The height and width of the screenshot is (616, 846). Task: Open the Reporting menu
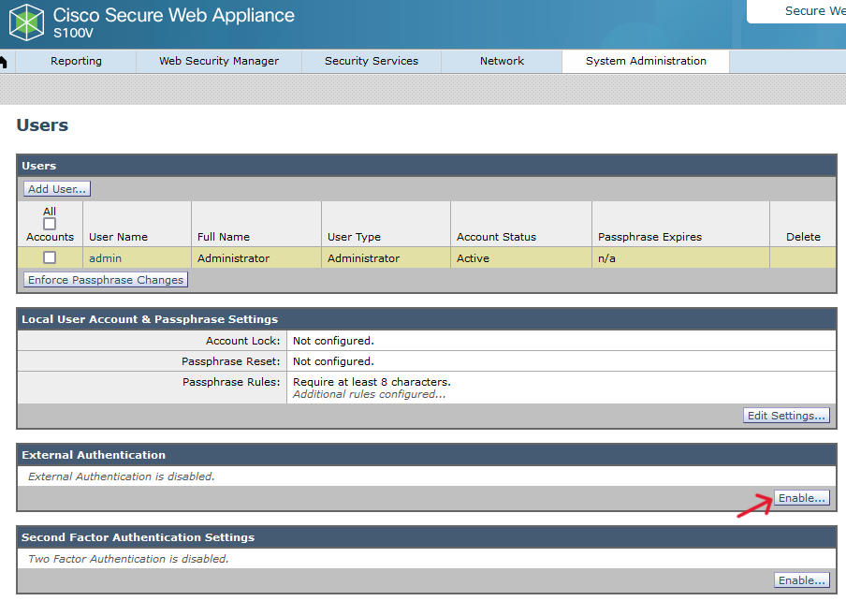(x=76, y=61)
